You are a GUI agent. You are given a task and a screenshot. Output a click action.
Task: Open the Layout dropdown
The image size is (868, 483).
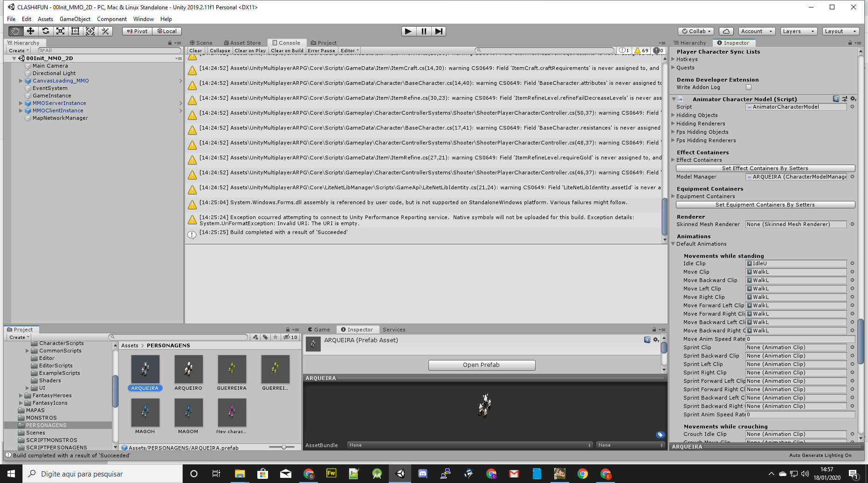coord(840,31)
